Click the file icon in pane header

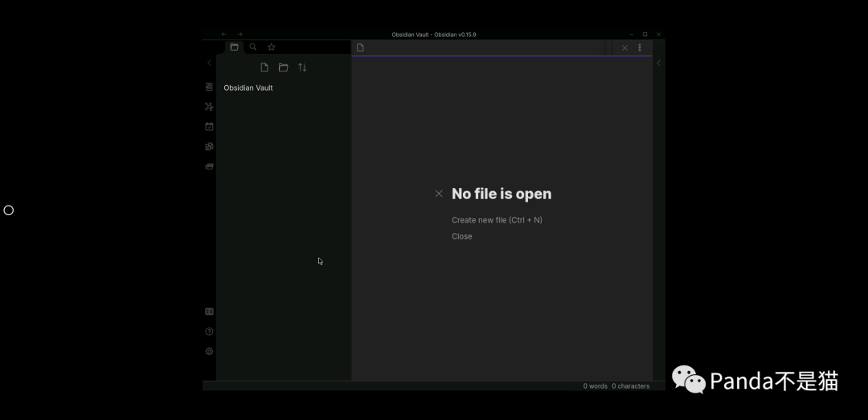pyautogui.click(x=360, y=47)
